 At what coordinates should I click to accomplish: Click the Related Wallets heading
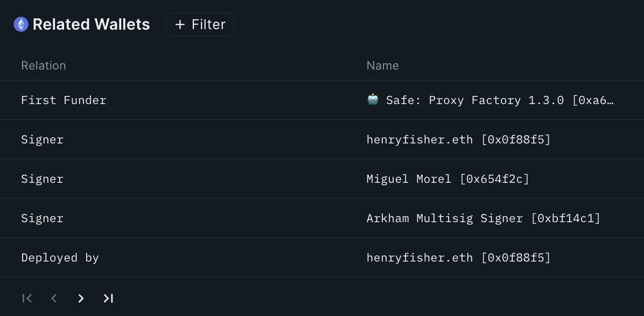[91, 24]
